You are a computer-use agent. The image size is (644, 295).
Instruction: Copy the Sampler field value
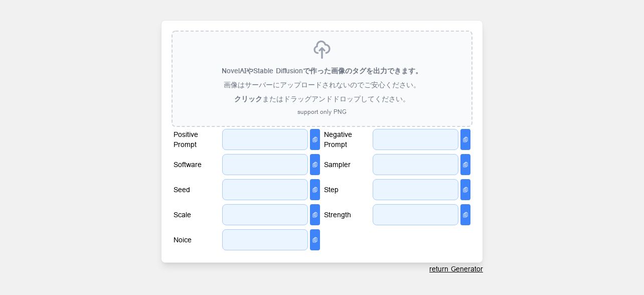click(465, 165)
